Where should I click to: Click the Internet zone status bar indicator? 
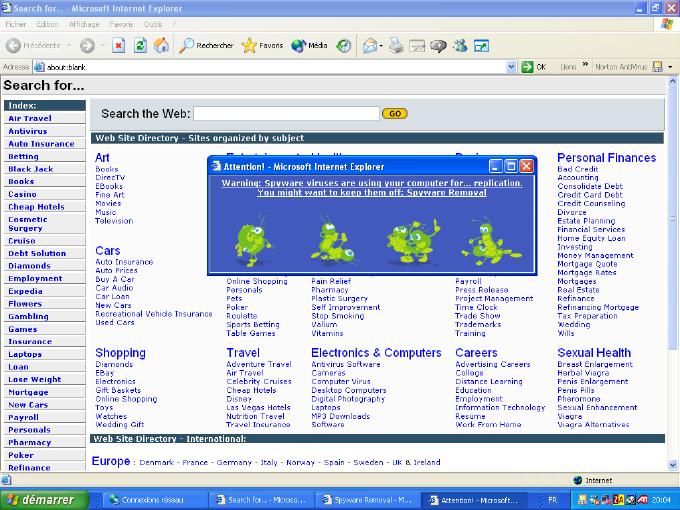593,480
